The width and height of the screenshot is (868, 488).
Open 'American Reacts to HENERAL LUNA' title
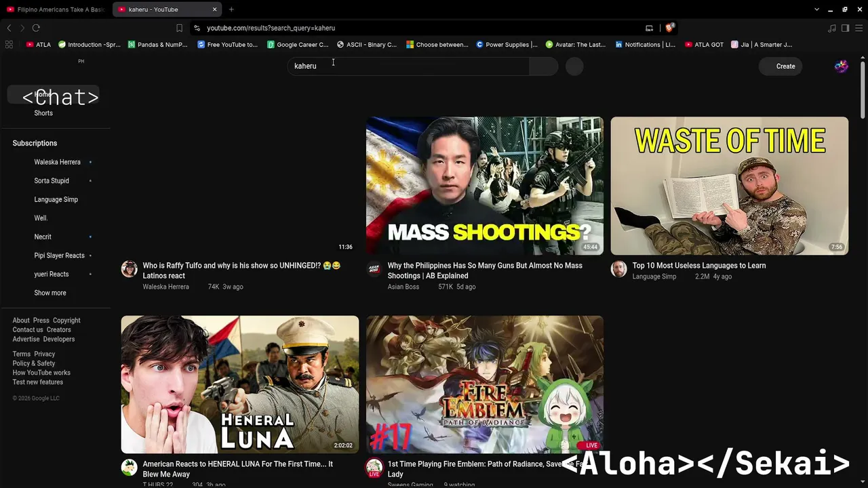tap(238, 469)
